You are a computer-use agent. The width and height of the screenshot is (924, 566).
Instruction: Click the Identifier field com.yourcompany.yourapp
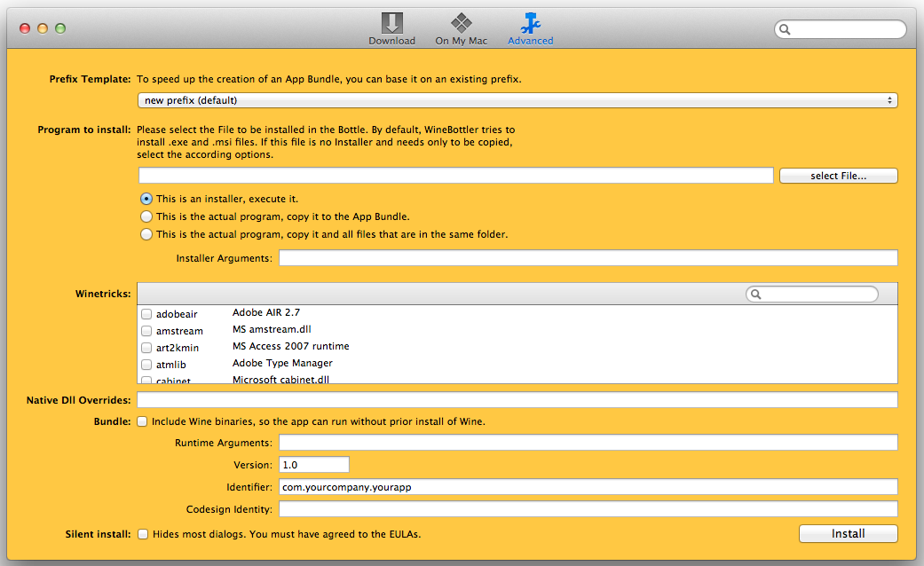(588, 486)
